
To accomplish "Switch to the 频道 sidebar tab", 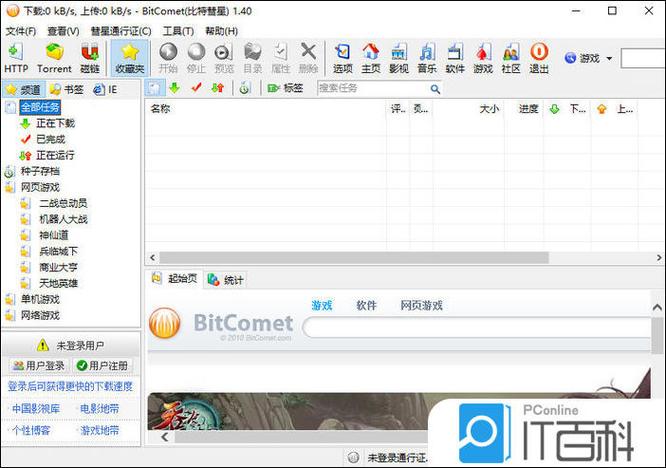I will pyautogui.click(x=23, y=90).
